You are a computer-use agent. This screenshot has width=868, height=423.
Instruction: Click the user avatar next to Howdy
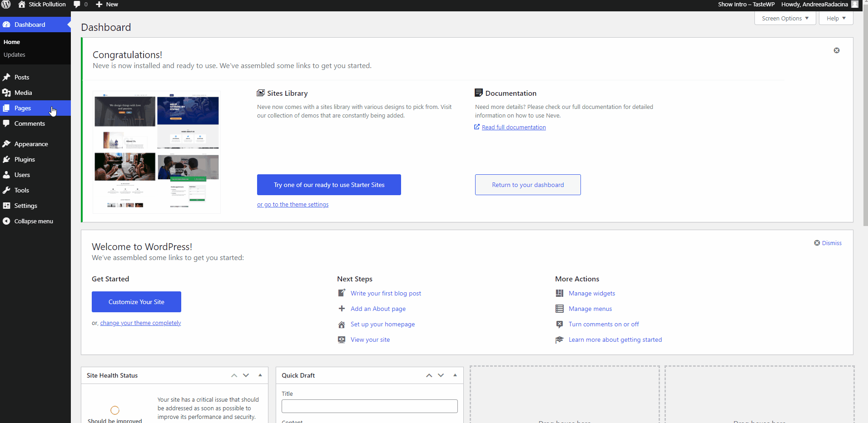854,5
